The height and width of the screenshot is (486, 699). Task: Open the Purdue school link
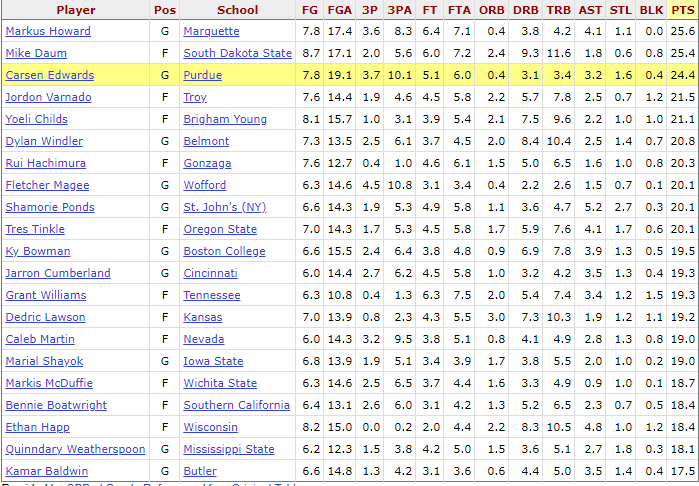point(202,75)
